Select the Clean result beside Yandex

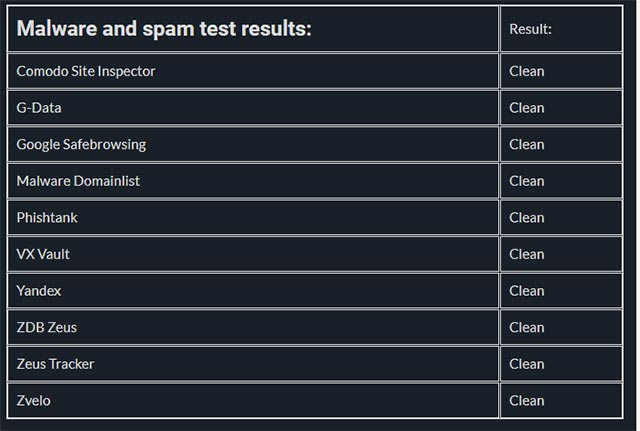coord(527,291)
